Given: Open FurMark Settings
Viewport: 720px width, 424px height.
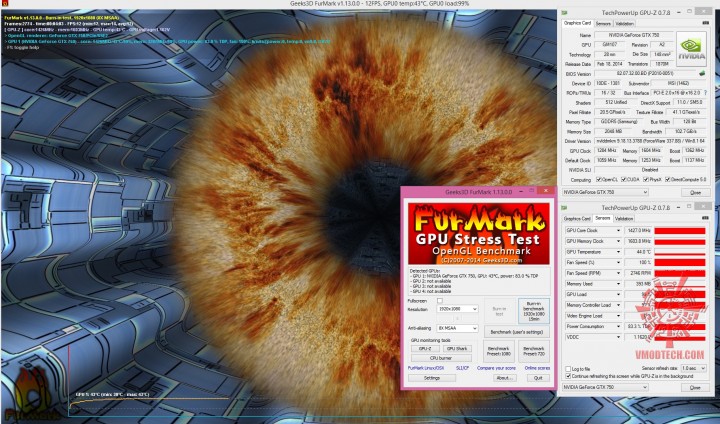Looking at the screenshot, I should click(x=432, y=378).
